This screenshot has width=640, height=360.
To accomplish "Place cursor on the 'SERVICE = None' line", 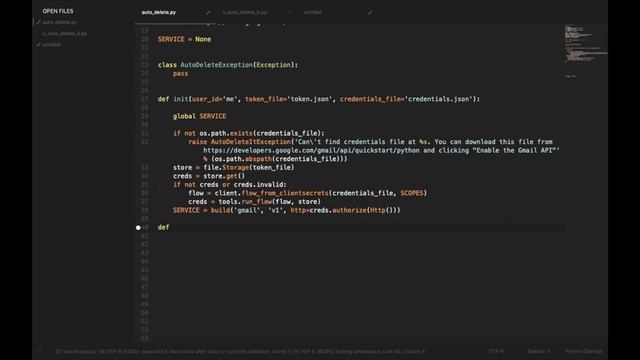I will pyautogui.click(x=184, y=39).
